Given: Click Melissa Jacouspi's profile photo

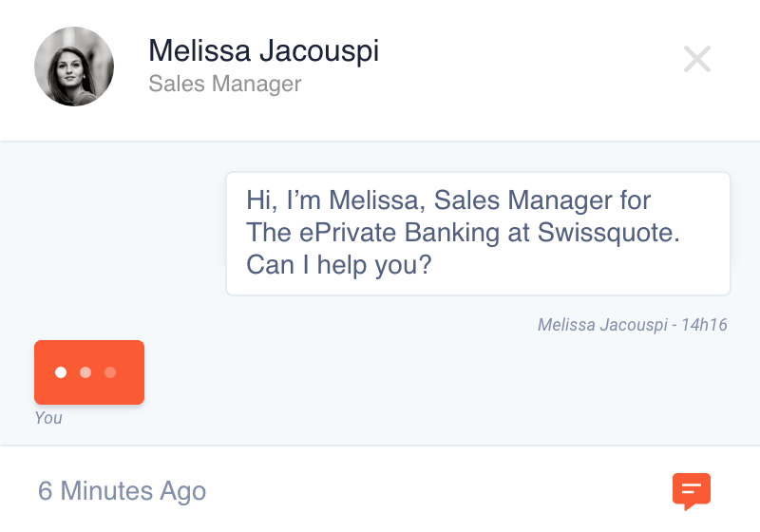Looking at the screenshot, I should click(74, 66).
